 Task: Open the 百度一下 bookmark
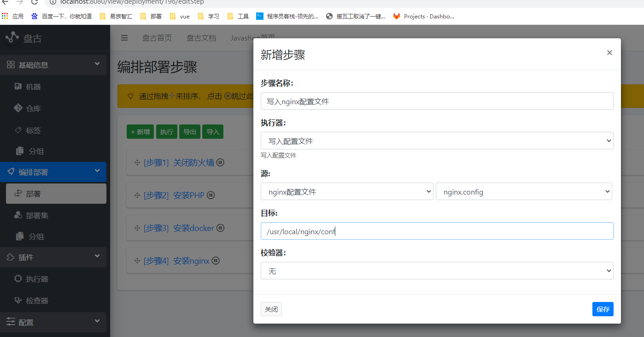coord(62,16)
